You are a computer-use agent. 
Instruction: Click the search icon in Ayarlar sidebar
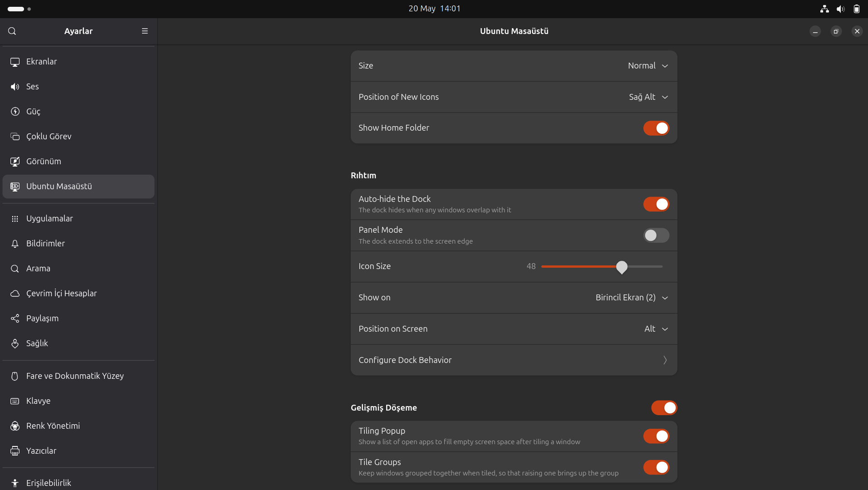tap(12, 31)
